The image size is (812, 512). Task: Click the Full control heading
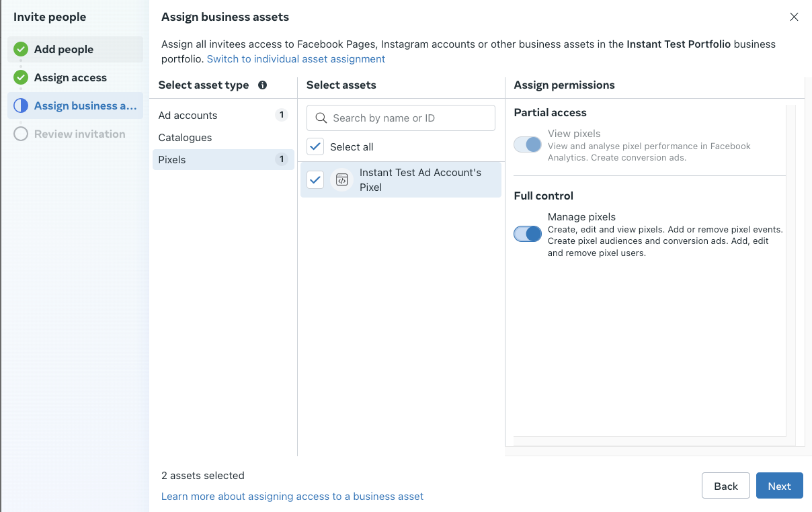[544, 196]
